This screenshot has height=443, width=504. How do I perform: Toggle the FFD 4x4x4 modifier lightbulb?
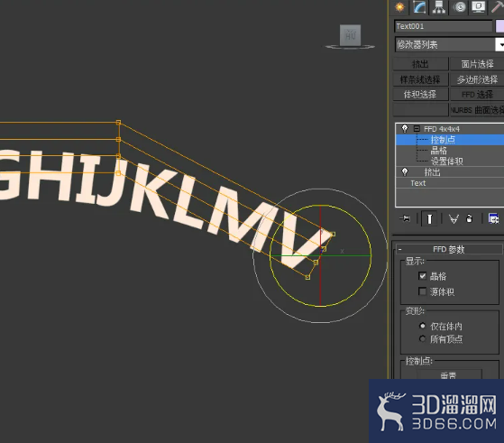click(405, 129)
